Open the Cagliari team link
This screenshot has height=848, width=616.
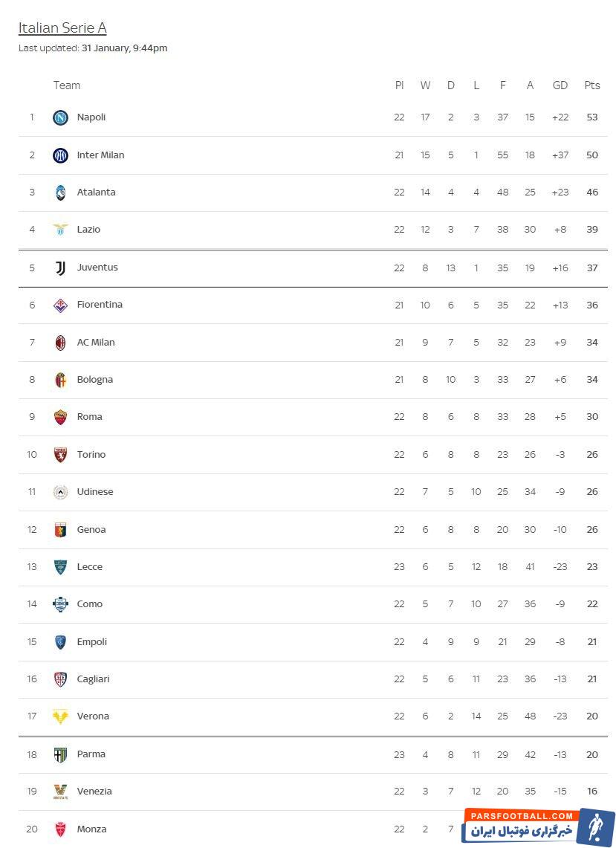(x=94, y=679)
